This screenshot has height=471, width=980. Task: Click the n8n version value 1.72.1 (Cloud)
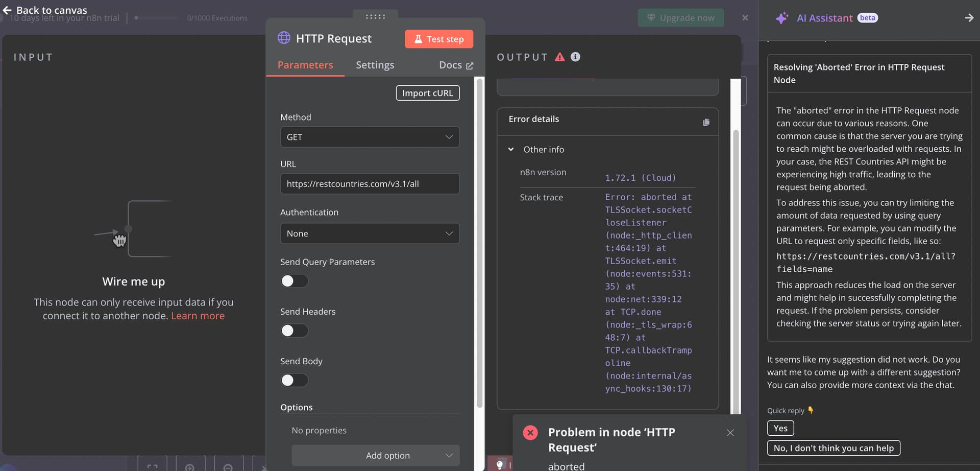(641, 178)
